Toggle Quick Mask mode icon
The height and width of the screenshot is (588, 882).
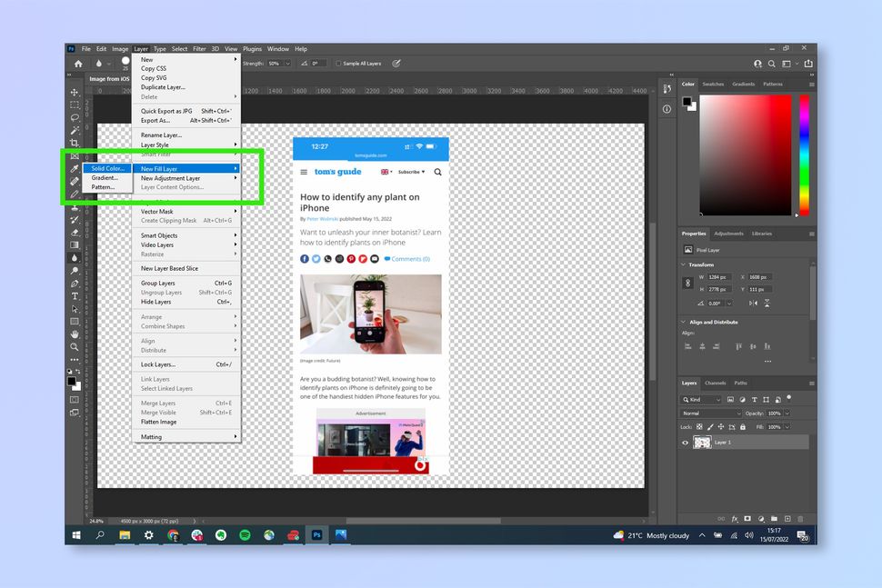(x=75, y=400)
